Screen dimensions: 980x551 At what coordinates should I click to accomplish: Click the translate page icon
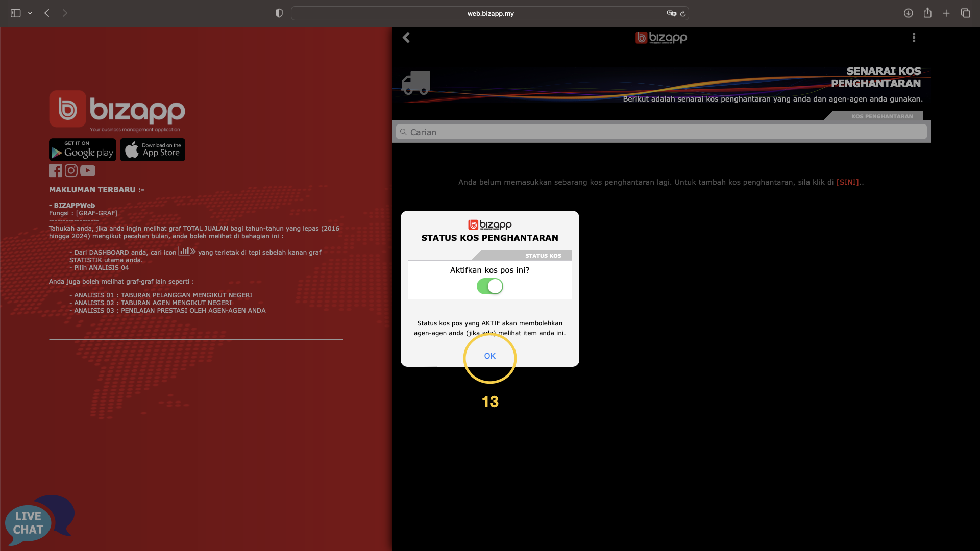[x=671, y=13]
